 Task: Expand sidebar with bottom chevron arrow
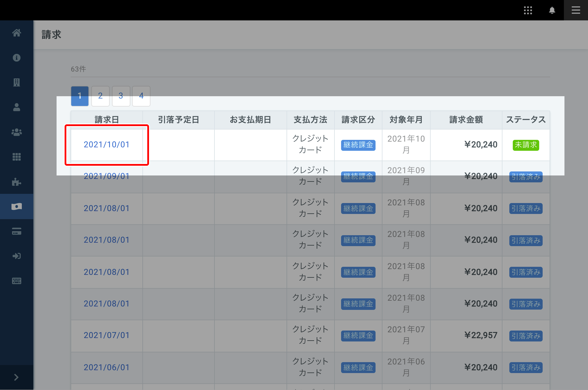(x=16, y=377)
